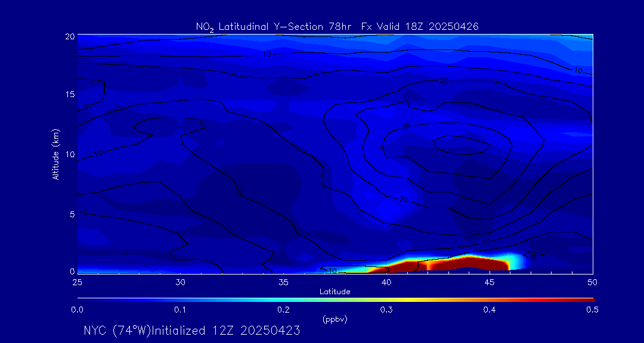Screen dimensions: 644x343
Task: Click the color scale label "0.4"
Action: [490, 310]
